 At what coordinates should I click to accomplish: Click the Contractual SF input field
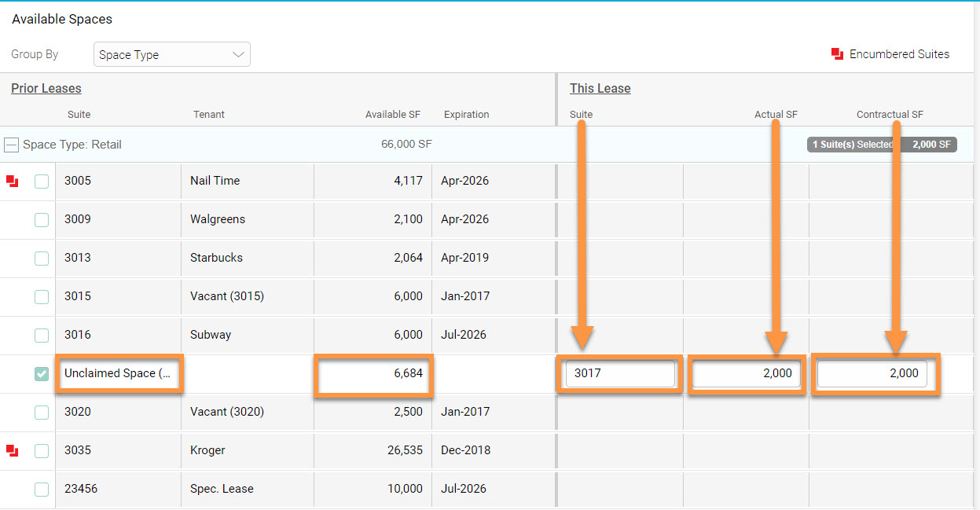point(872,374)
